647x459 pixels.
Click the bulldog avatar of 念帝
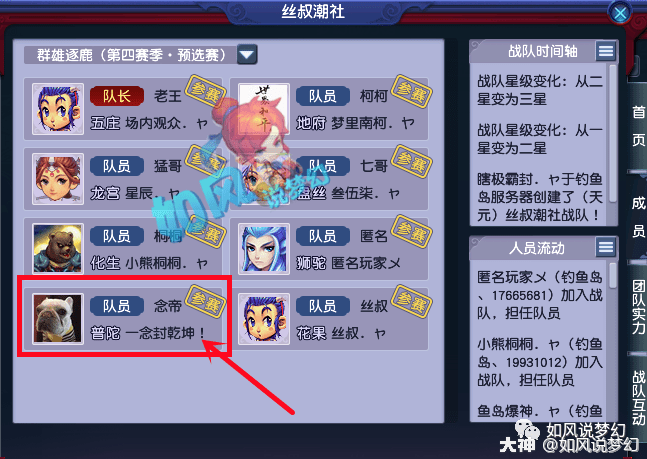coord(58,318)
